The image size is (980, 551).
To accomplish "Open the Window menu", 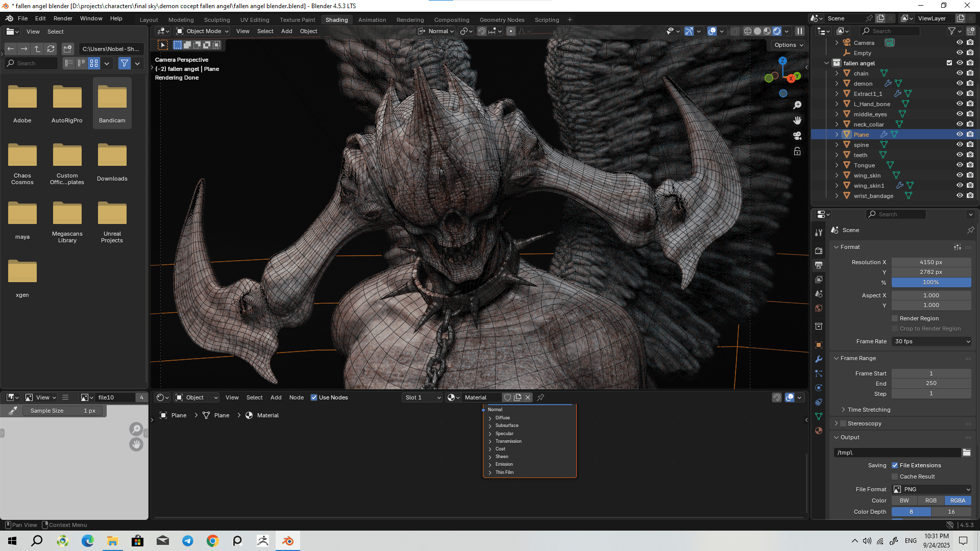I will click(x=91, y=18).
